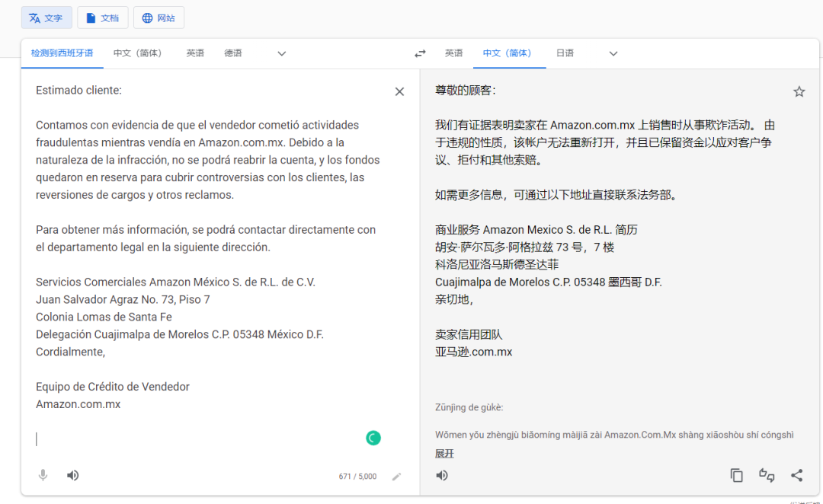Click 'Equipo de Crédito de Vendedor' line
The width and height of the screenshot is (823, 504).
point(112,387)
